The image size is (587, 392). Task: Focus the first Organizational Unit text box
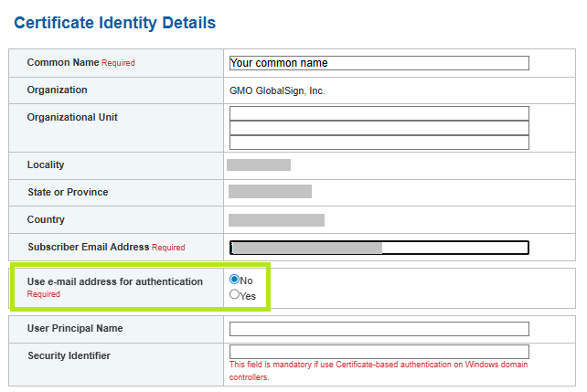tap(379, 113)
